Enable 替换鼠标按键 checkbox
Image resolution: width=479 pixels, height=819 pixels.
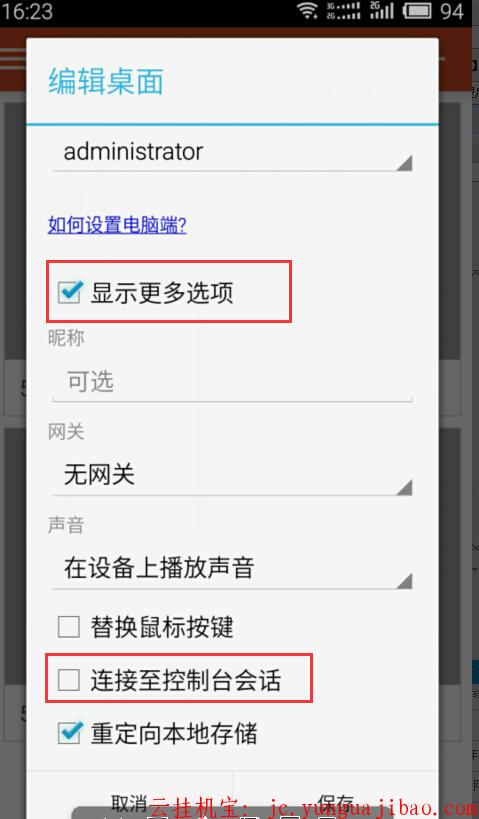pyautogui.click(x=69, y=627)
